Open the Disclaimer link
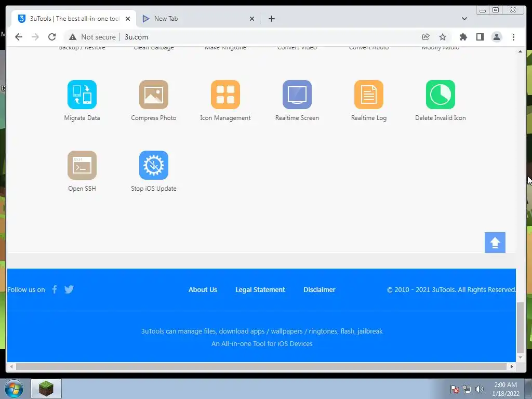This screenshot has height=399, width=532. tap(320, 289)
